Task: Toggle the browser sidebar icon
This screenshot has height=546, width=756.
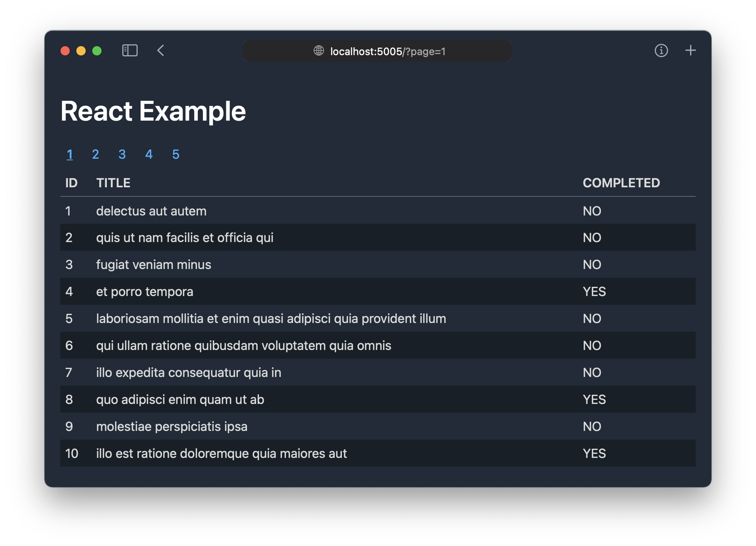Action: point(130,51)
